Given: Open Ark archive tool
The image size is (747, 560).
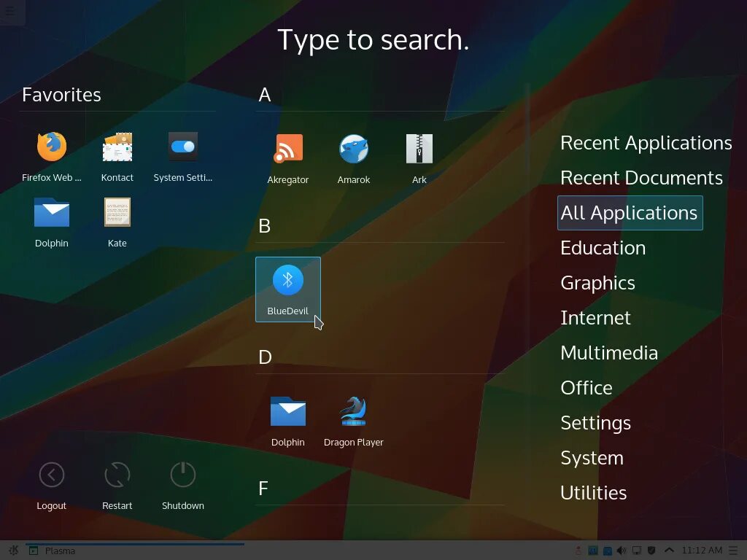Looking at the screenshot, I should point(419,158).
